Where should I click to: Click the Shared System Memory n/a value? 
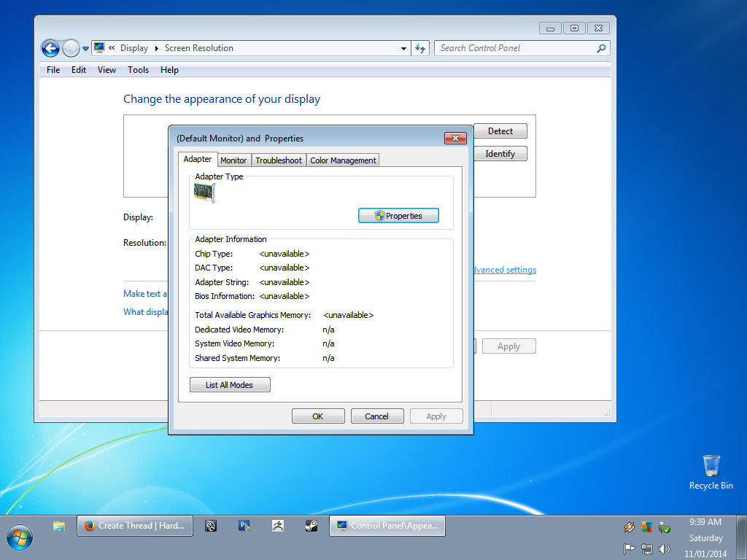pos(328,358)
